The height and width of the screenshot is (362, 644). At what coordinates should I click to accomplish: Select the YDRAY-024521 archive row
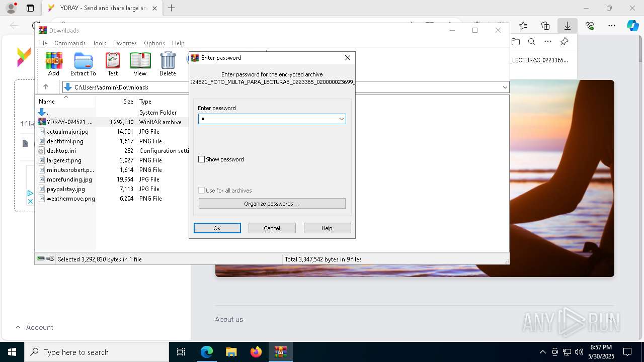[113, 122]
